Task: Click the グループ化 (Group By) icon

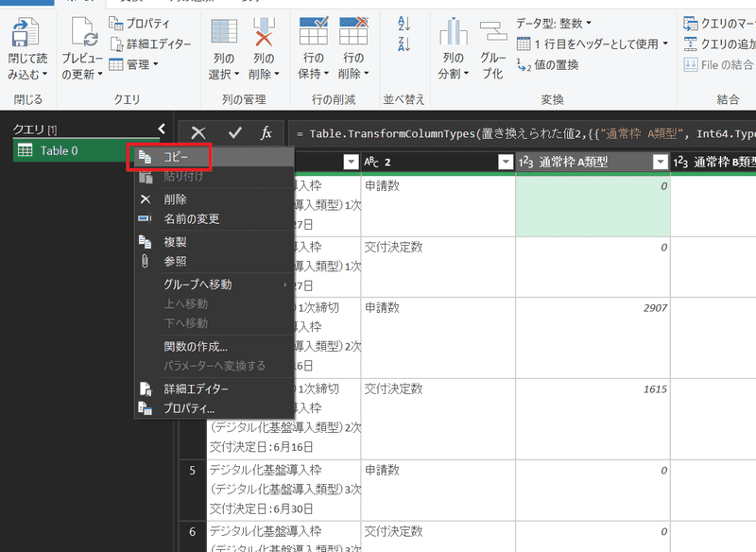Action: (x=493, y=38)
